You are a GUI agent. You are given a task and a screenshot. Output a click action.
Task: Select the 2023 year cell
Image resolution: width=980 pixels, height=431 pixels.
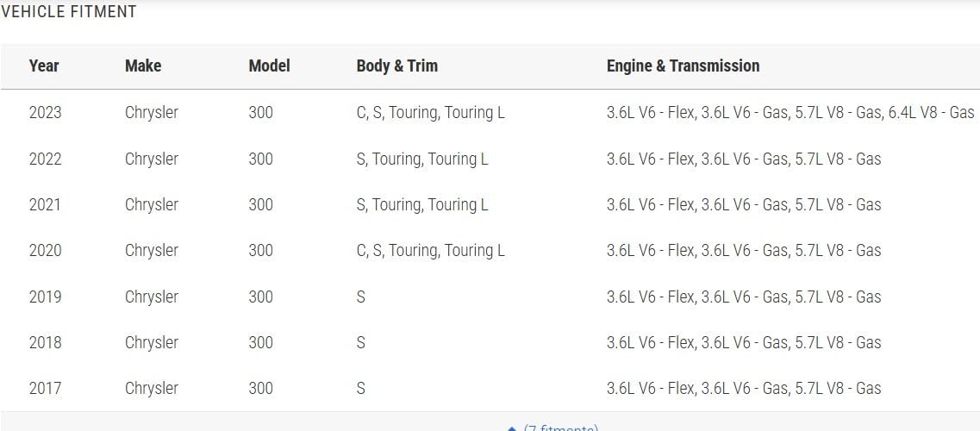click(x=45, y=113)
